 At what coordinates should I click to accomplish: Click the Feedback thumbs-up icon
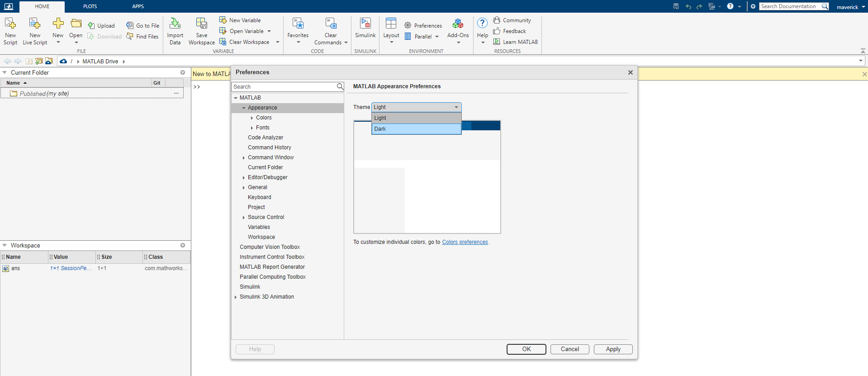coord(497,31)
